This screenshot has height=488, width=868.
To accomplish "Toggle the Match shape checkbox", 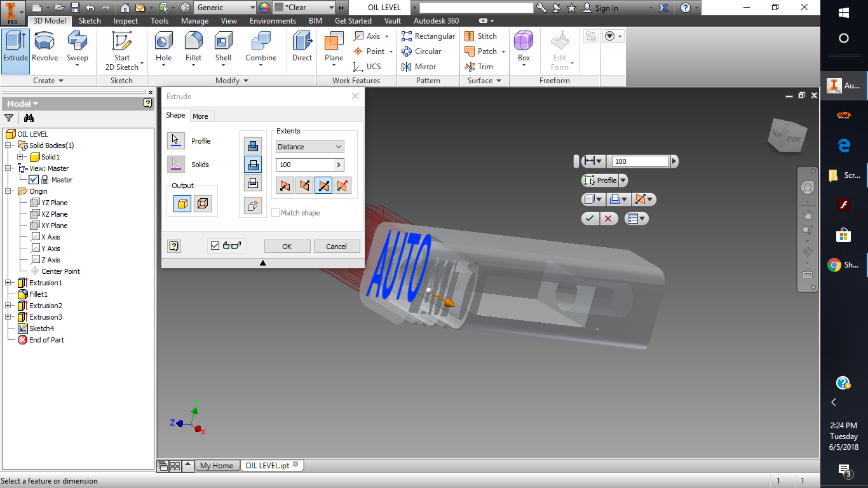I will (x=275, y=213).
